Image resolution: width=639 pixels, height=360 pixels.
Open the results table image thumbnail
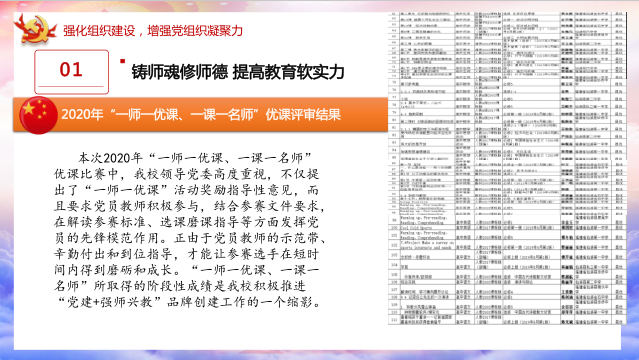tap(507, 168)
